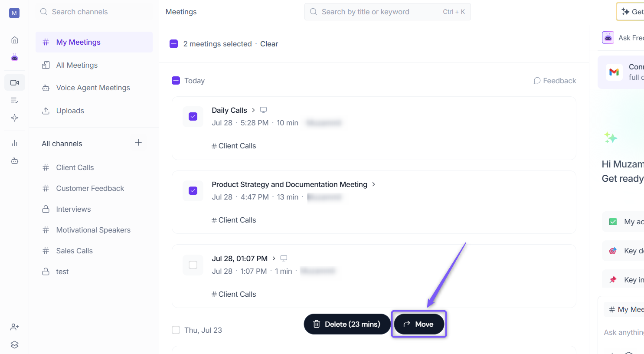Click the Move button
Viewport: 644px width, 354px height.
419,324
